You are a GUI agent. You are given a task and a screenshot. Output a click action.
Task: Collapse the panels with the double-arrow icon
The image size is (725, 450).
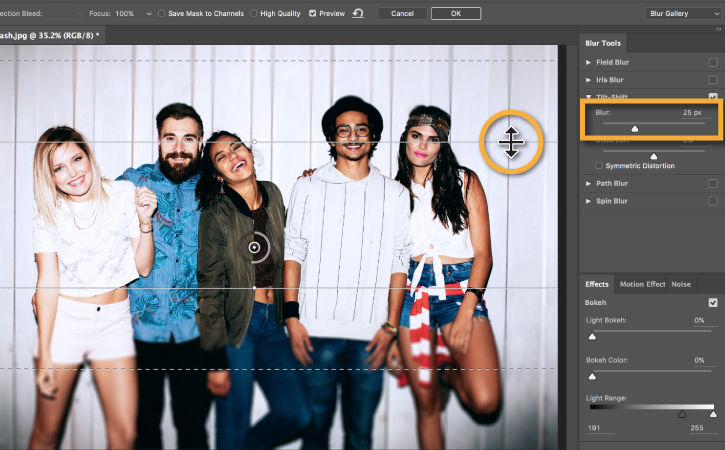click(x=719, y=29)
